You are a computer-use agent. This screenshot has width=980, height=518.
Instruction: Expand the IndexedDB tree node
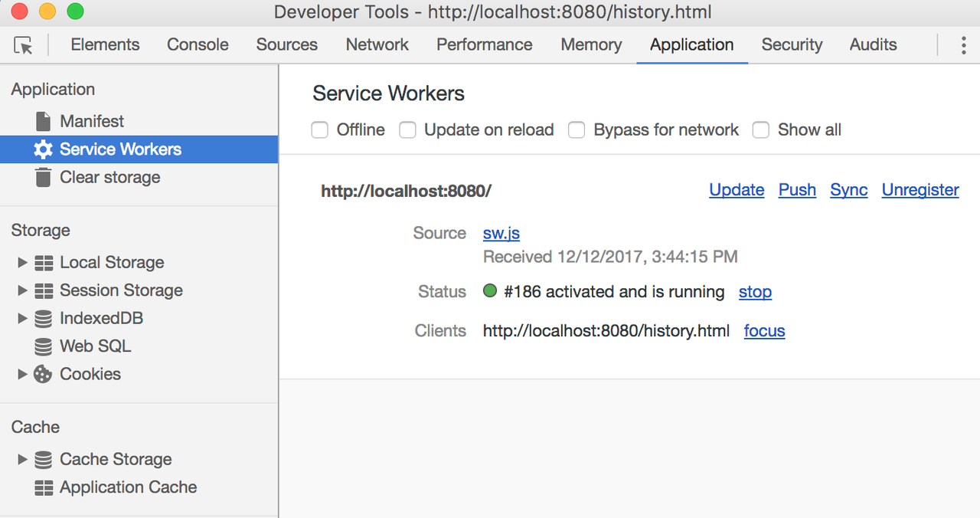[x=22, y=318]
